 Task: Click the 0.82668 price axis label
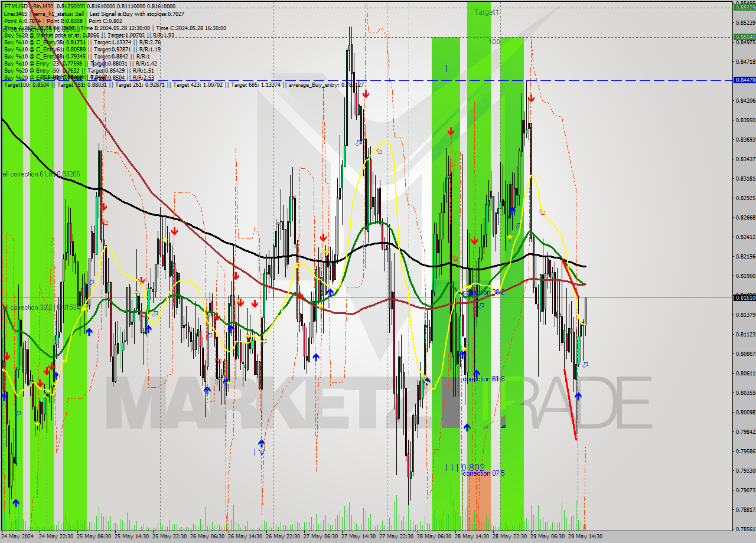[746, 217]
